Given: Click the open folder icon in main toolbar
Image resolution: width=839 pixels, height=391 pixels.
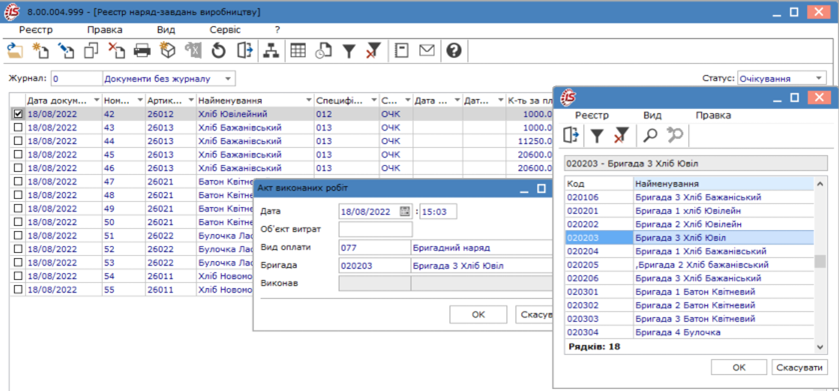Looking at the screenshot, I should [15, 51].
